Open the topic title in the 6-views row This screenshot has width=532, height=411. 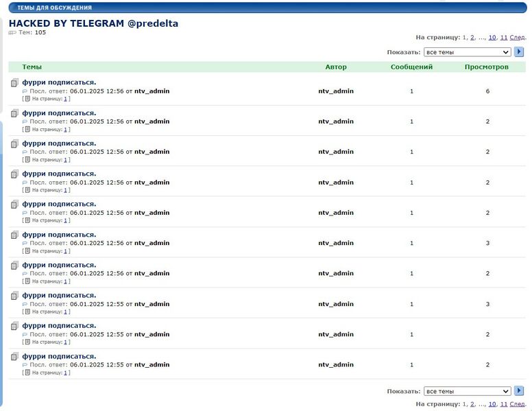pyautogui.click(x=59, y=82)
